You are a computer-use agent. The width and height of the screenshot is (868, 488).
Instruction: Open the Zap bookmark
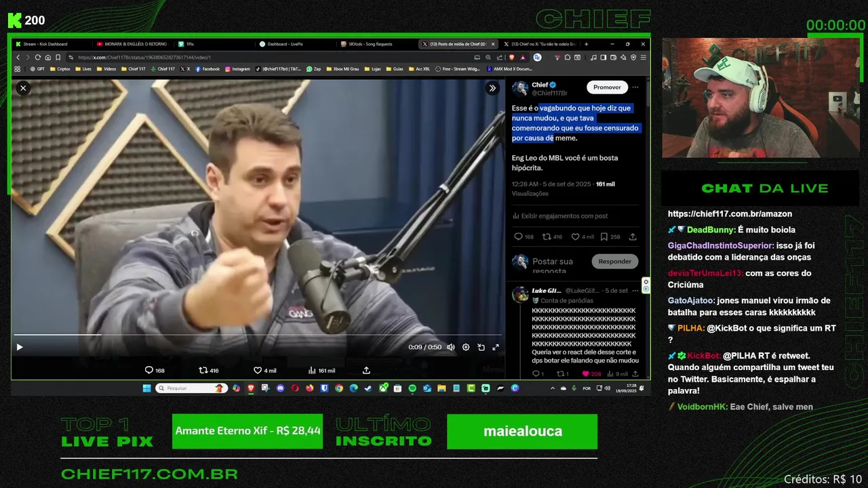pos(313,68)
